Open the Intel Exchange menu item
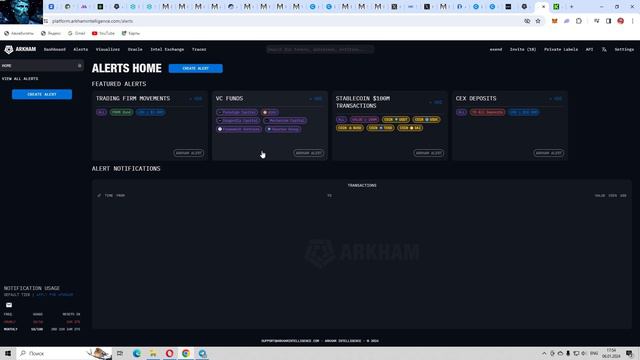The image size is (640, 360). [167, 49]
